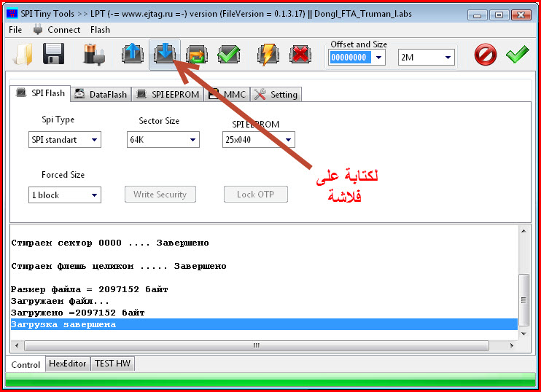This screenshot has width=541, height=392.
Task: Click the chip icon with green checkmark
Action: click(x=229, y=55)
